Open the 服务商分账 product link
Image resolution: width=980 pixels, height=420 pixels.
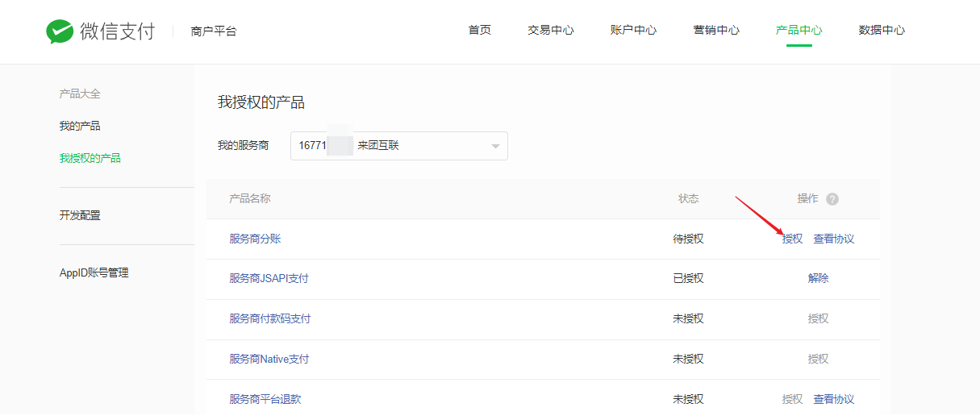pyautogui.click(x=255, y=239)
